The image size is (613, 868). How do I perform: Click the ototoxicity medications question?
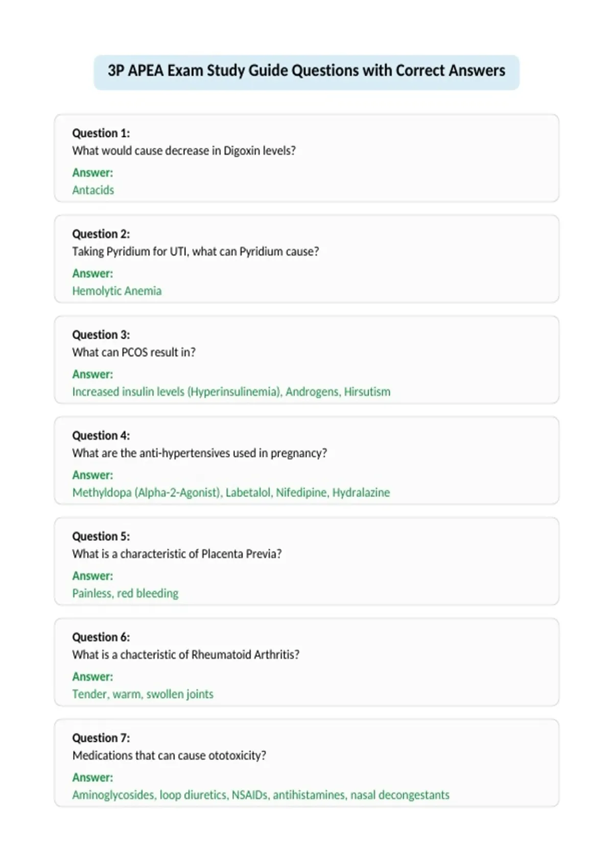click(169, 756)
